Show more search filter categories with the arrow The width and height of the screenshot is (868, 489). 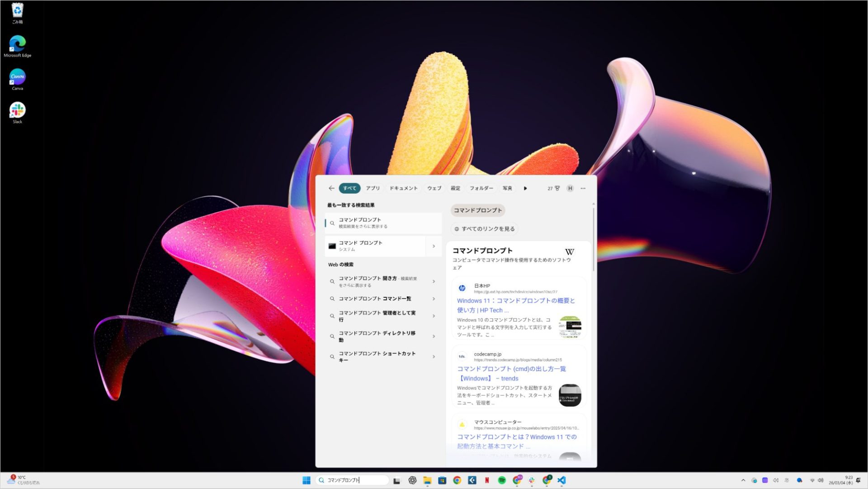click(525, 188)
